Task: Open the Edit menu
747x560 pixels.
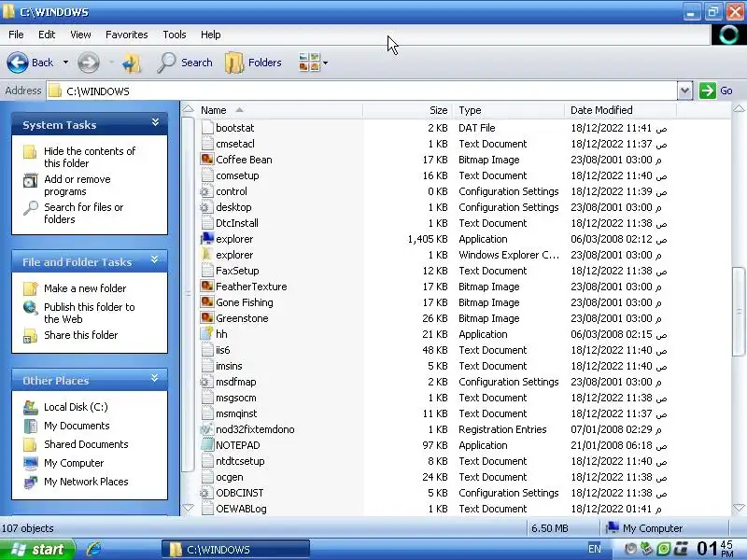Action: (47, 35)
